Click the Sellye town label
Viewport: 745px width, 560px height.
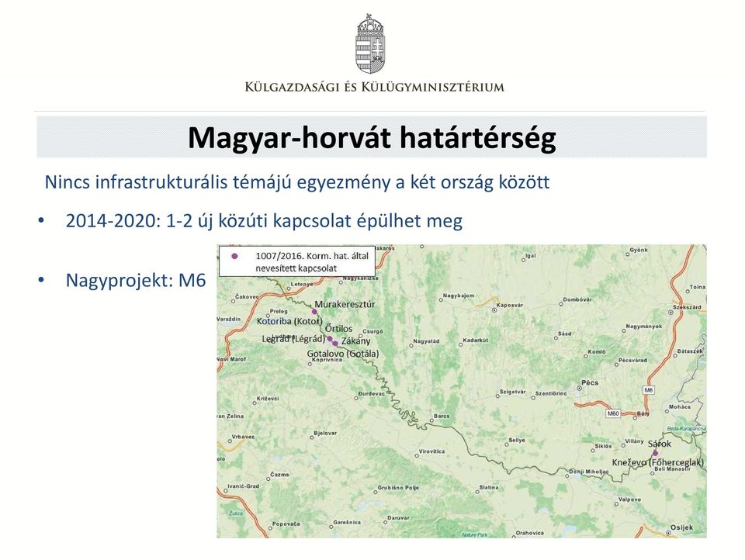[x=517, y=441]
